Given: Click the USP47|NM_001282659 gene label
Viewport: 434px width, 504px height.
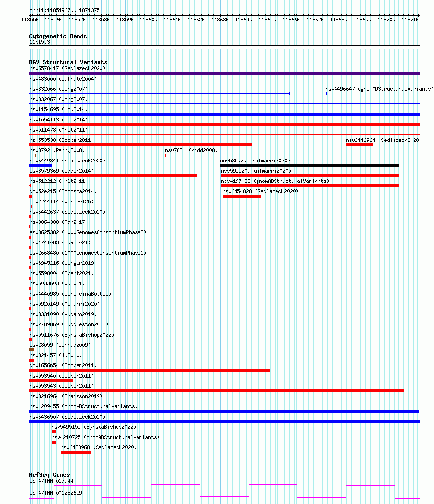Looking at the screenshot, I should tap(56, 493).
